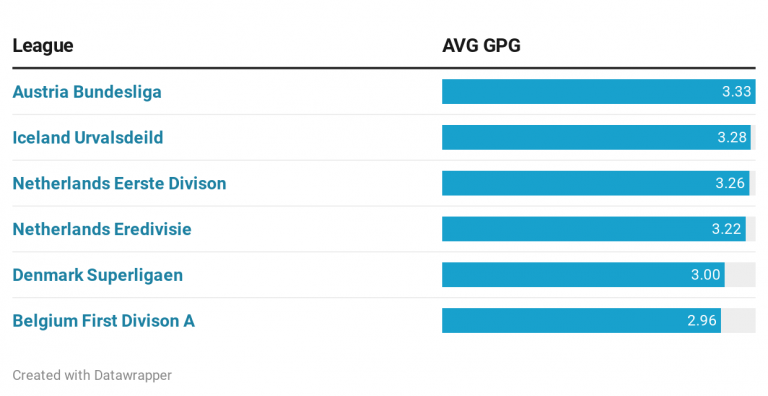Click the Denmark Superligaen link
768x396 pixels.
tap(97, 275)
